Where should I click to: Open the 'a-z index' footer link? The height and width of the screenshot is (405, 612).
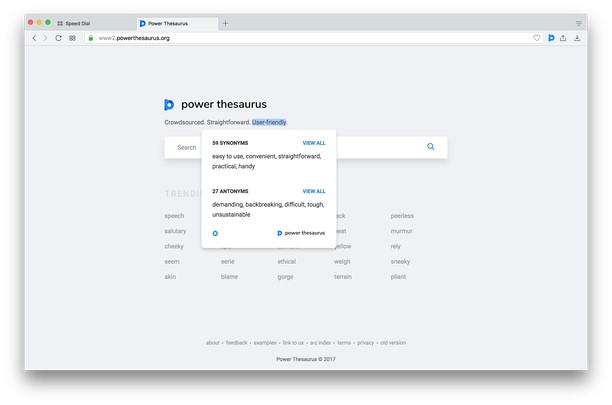(321, 343)
